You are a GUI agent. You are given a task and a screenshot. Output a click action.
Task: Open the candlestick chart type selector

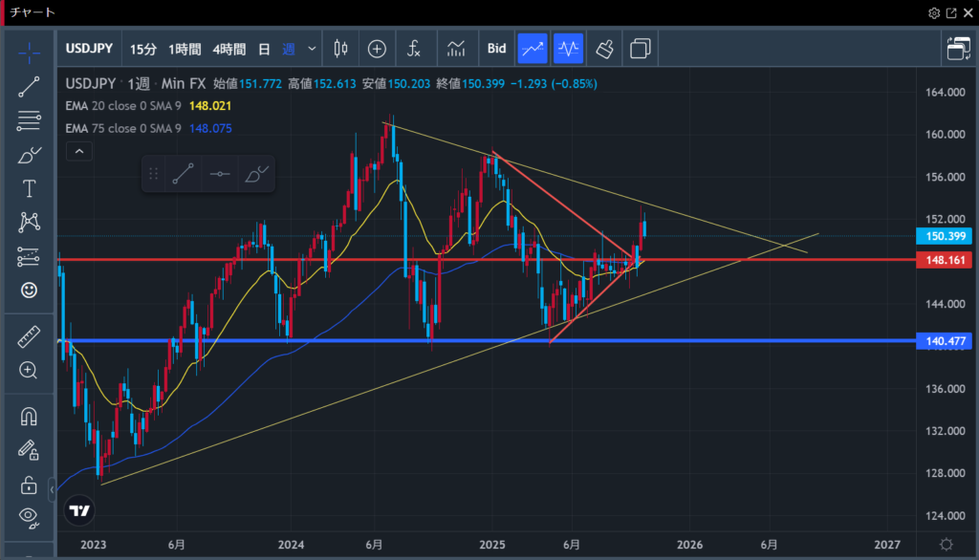[340, 48]
